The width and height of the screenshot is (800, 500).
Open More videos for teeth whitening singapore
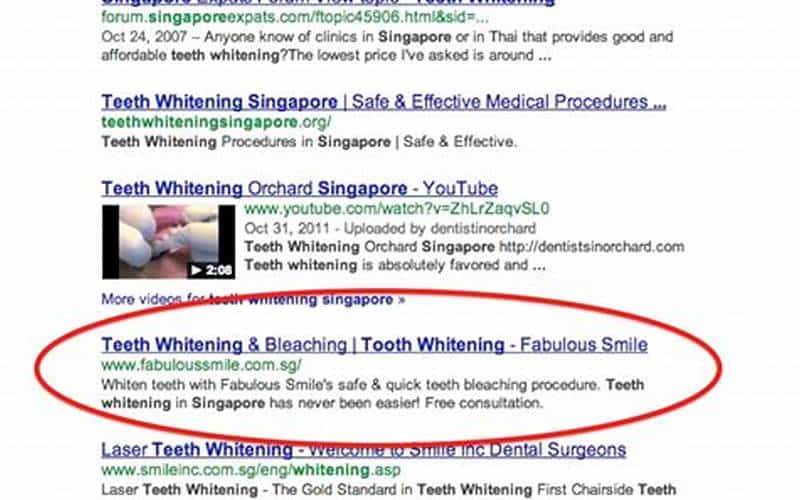tap(253, 299)
